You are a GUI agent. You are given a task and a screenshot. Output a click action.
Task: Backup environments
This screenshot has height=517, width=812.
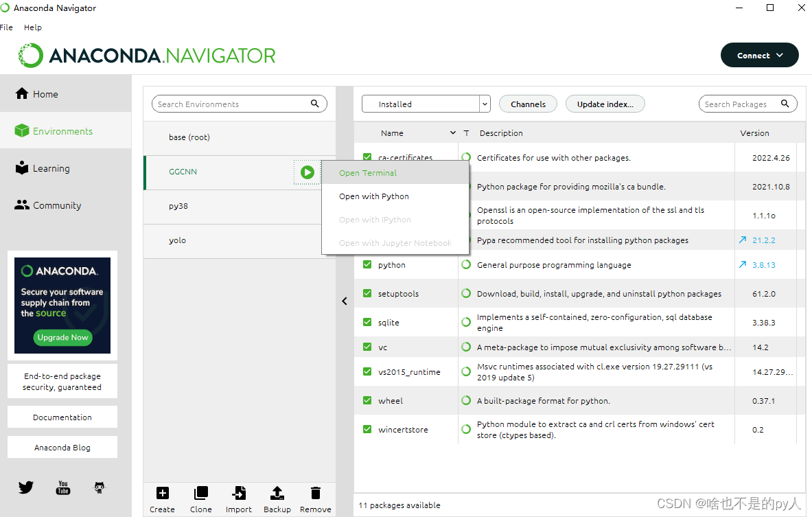[277, 499]
